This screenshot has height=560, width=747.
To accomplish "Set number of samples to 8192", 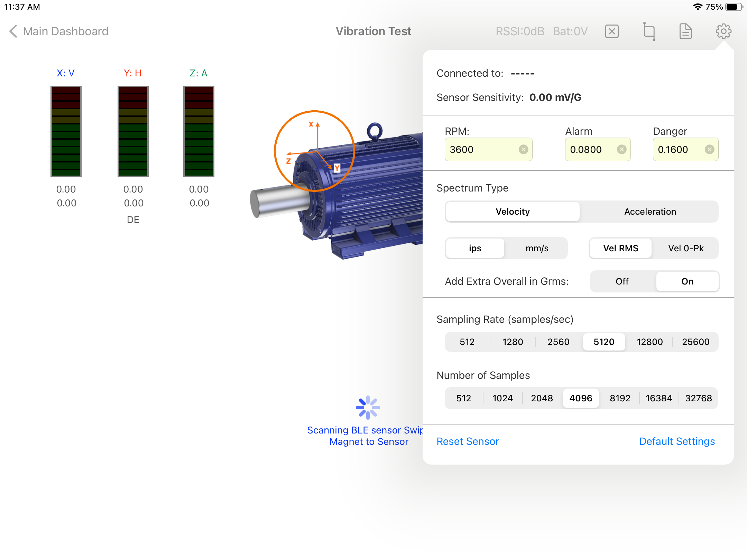I will 620,398.
